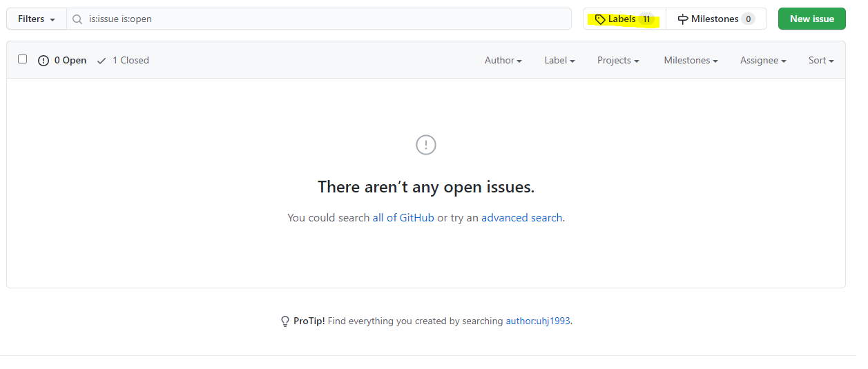Open the Sort dropdown
The height and width of the screenshot is (369, 868).
pos(821,61)
